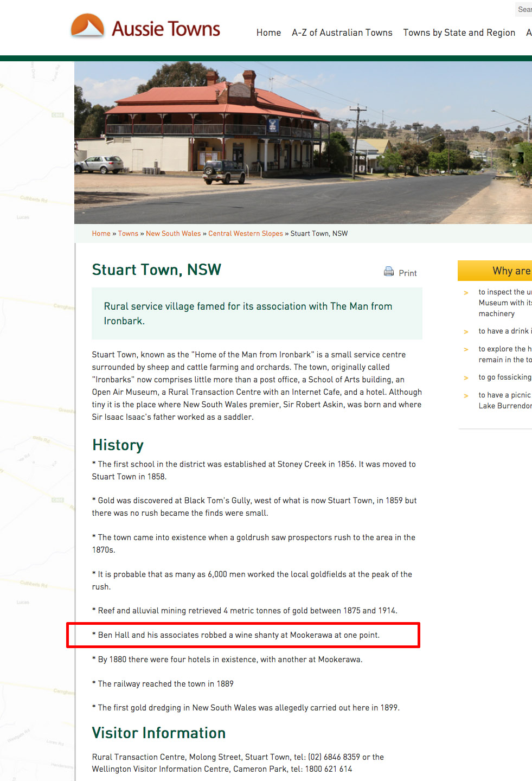The image size is (532, 781).
Task: Click the '6,000 men worked' goldfields line
Action: click(252, 580)
